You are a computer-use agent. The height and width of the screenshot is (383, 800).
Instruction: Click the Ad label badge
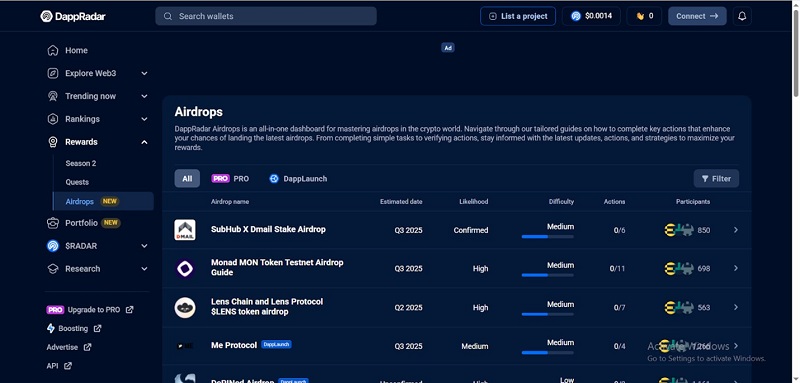pos(447,48)
